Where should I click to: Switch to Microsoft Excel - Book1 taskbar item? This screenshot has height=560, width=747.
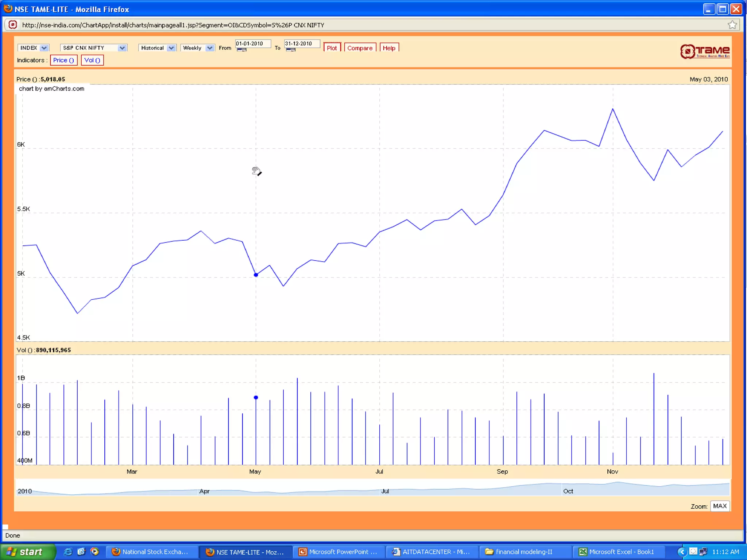(x=619, y=552)
